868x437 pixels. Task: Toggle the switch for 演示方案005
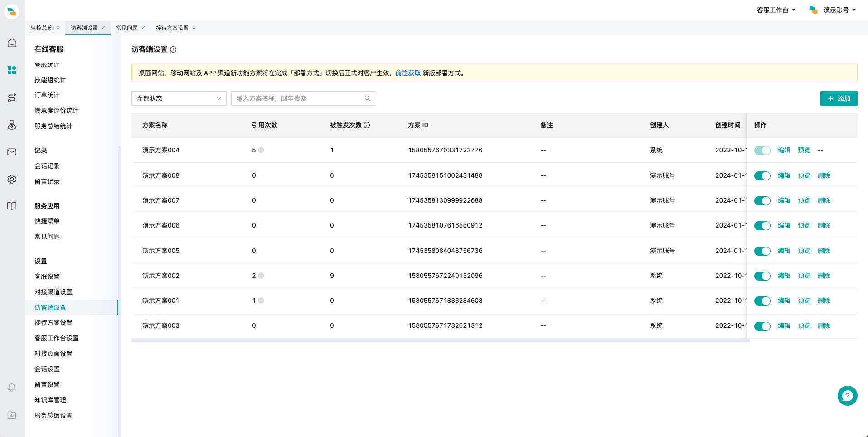762,251
